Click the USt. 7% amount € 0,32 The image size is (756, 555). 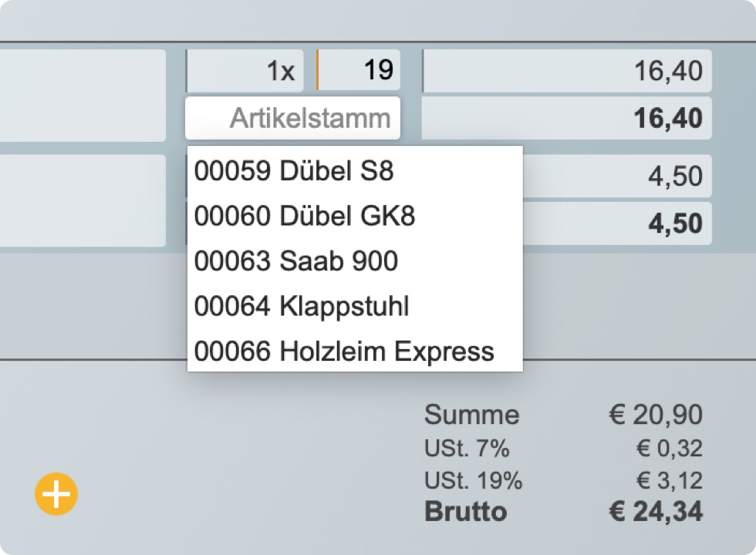pos(669,449)
